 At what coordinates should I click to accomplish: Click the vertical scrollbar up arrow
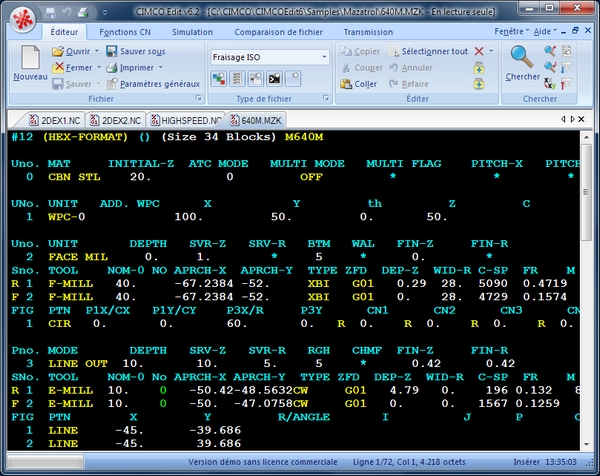586,137
